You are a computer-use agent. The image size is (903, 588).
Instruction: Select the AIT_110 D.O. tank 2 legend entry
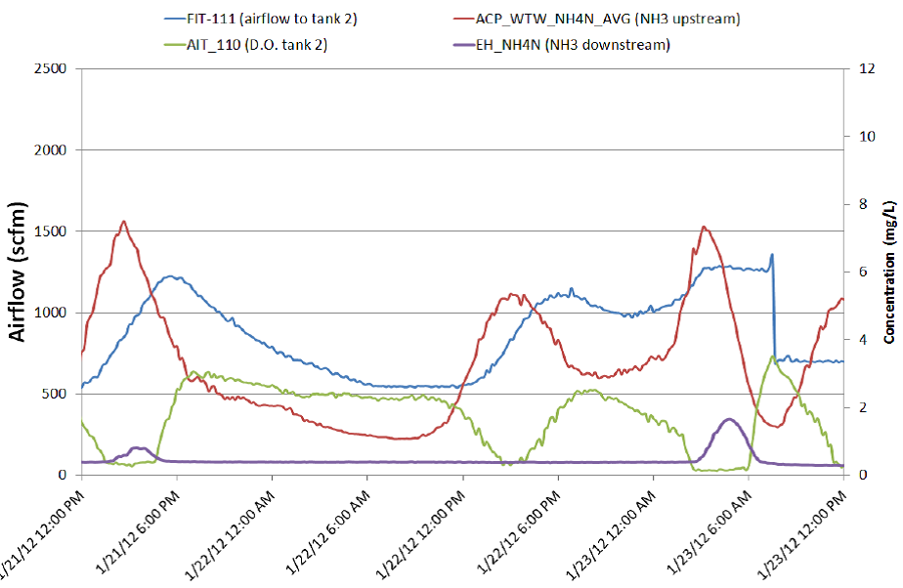click(246, 45)
